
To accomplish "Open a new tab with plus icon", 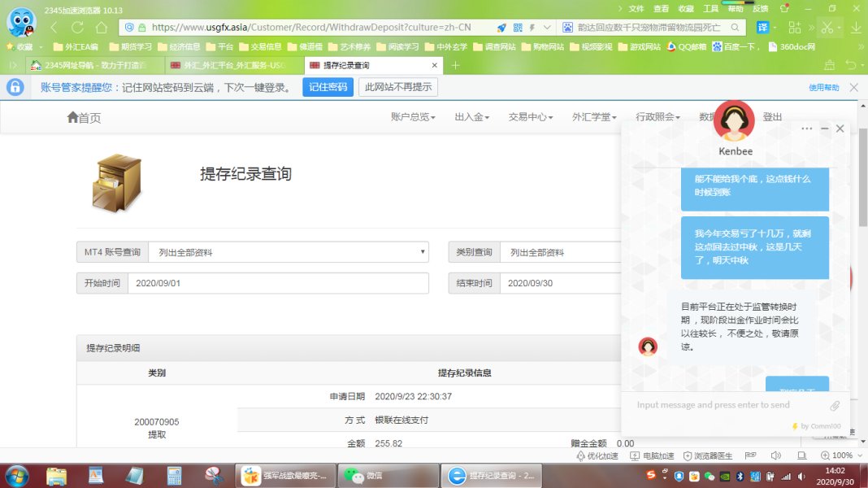I will pos(455,65).
